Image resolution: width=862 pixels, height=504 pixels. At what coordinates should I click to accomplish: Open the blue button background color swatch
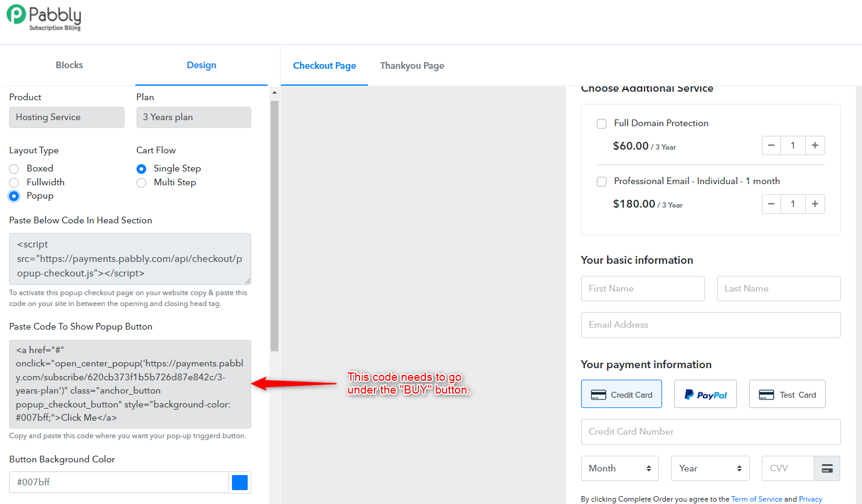pyautogui.click(x=240, y=482)
